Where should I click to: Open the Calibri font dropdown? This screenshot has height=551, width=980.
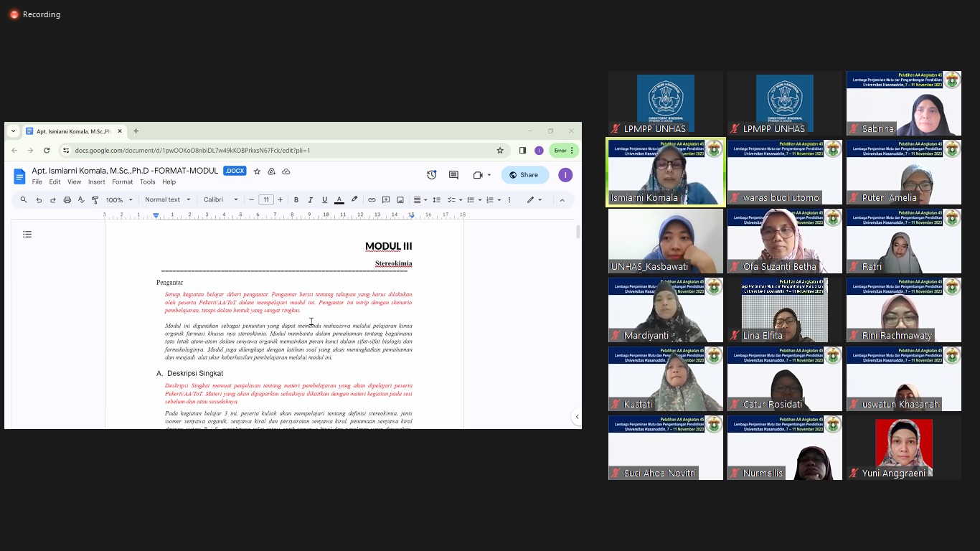pos(220,200)
